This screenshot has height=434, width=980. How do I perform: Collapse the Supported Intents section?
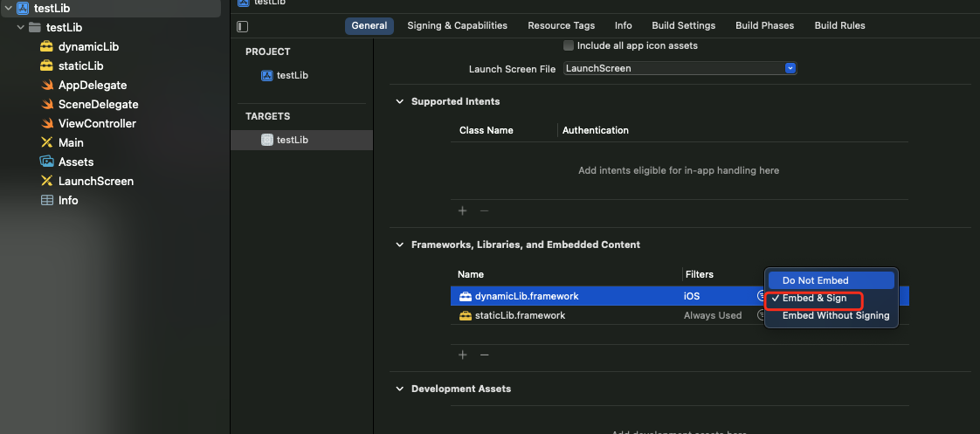coord(400,101)
